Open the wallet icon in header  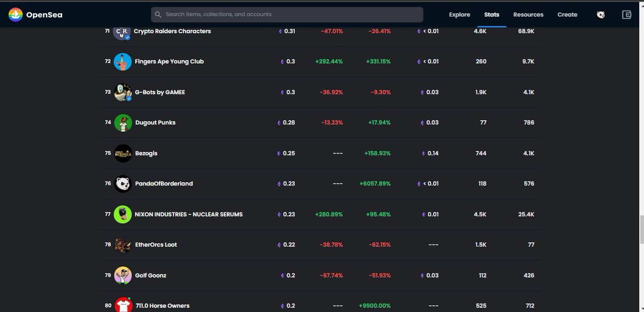coord(626,15)
